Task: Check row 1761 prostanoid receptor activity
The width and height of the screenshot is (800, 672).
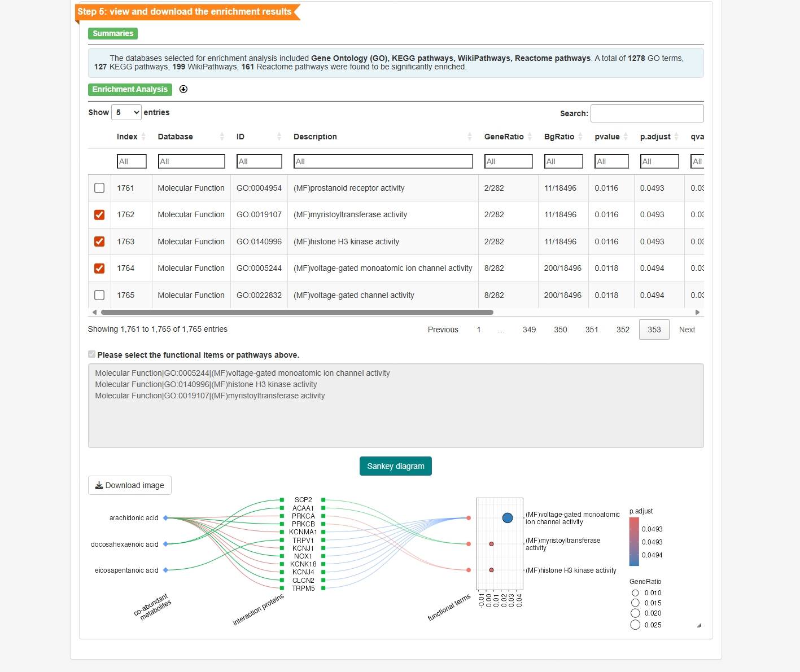Action: pyautogui.click(x=99, y=188)
